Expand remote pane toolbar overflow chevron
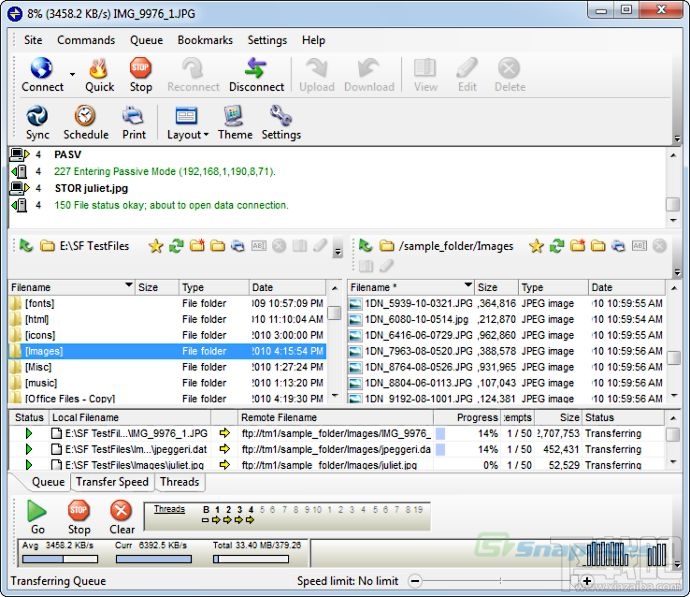The height and width of the screenshot is (597, 690). click(x=677, y=273)
